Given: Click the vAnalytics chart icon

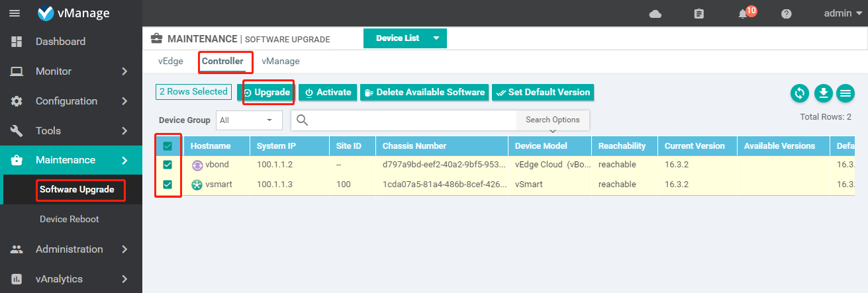Looking at the screenshot, I should click(17, 279).
